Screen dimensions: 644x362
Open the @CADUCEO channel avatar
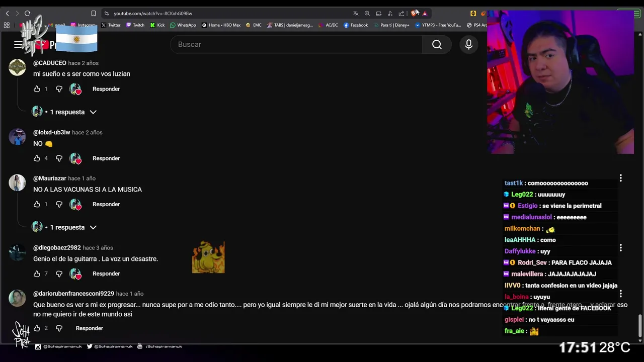pos(17,67)
